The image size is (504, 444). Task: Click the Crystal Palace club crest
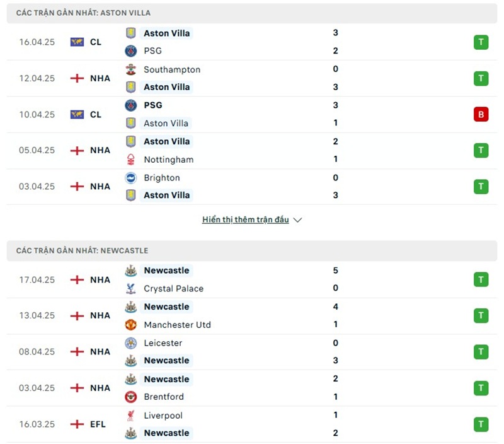pyautogui.click(x=131, y=288)
